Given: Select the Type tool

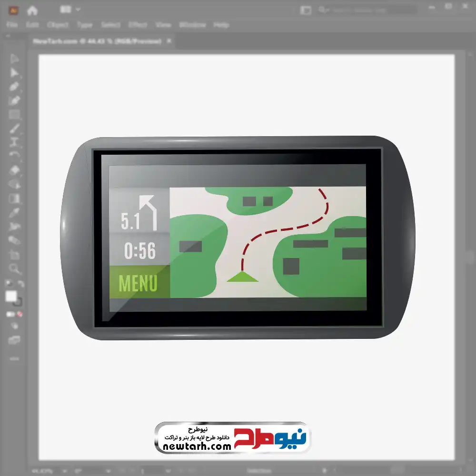Looking at the screenshot, I should pyautogui.click(x=14, y=142).
